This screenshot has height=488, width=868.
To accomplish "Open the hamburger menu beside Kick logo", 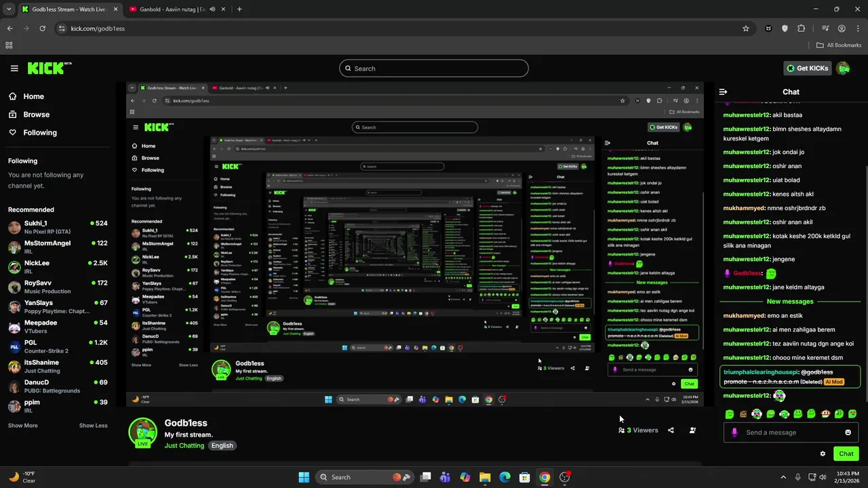I will pyautogui.click(x=14, y=68).
